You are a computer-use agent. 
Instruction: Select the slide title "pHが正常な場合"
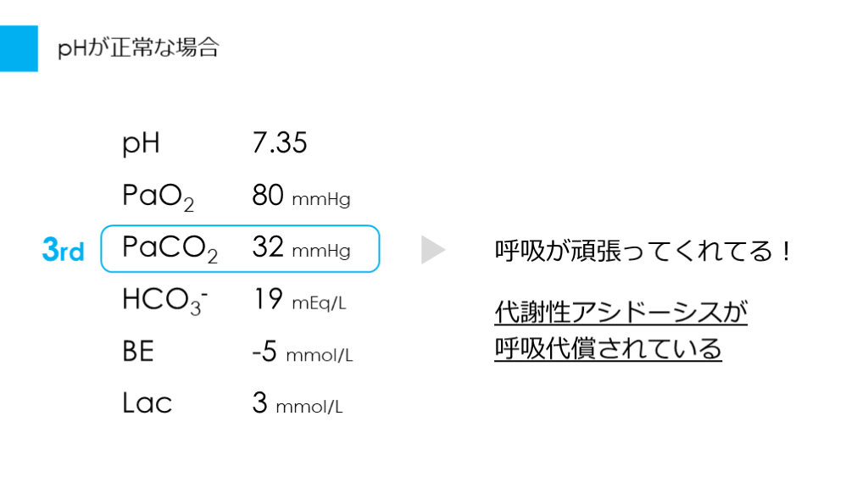tap(138, 48)
